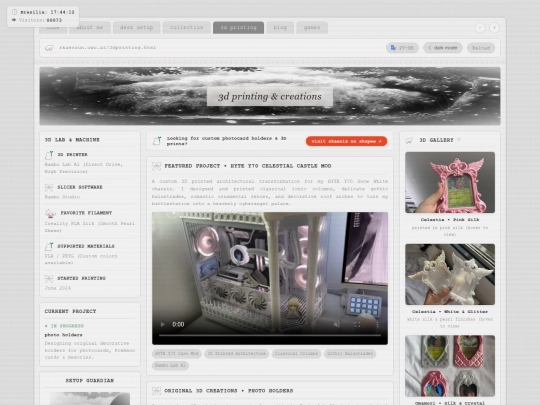Click the 'Celestia • Pink Silk' caption
Screen dimensions: 540x405
coord(450,220)
